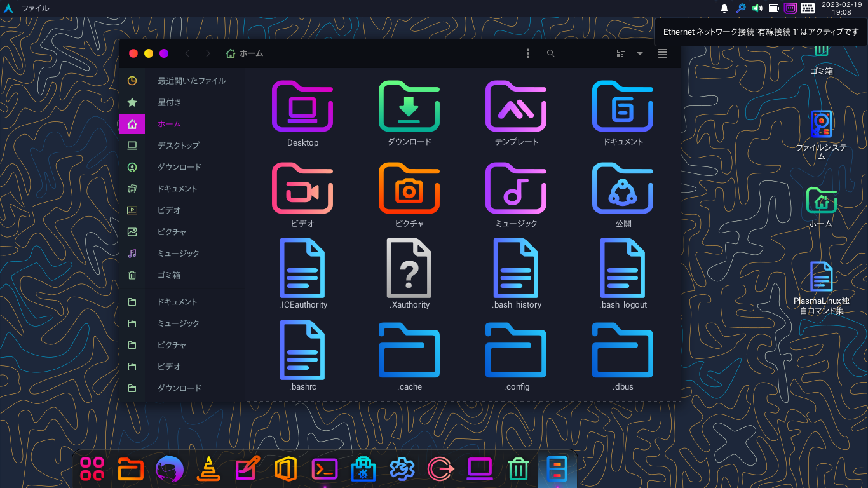Select the .ICEauthority file

coord(302,274)
